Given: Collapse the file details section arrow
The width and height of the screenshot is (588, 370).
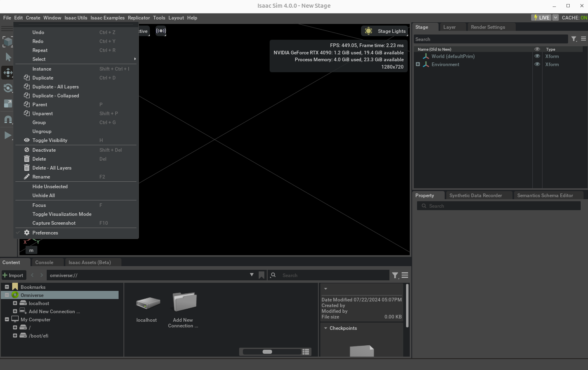Looking at the screenshot, I should point(326,289).
